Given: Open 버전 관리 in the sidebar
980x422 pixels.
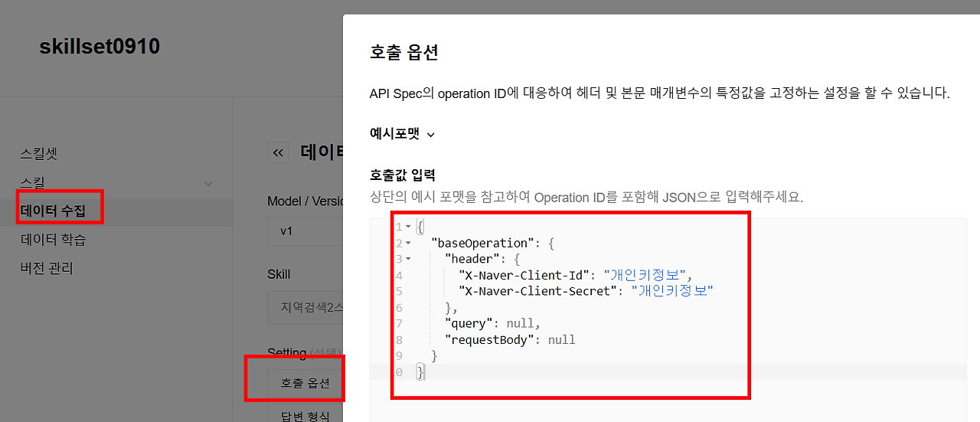Looking at the screenshot, I should pyautogui.click(x=47, y=268).
